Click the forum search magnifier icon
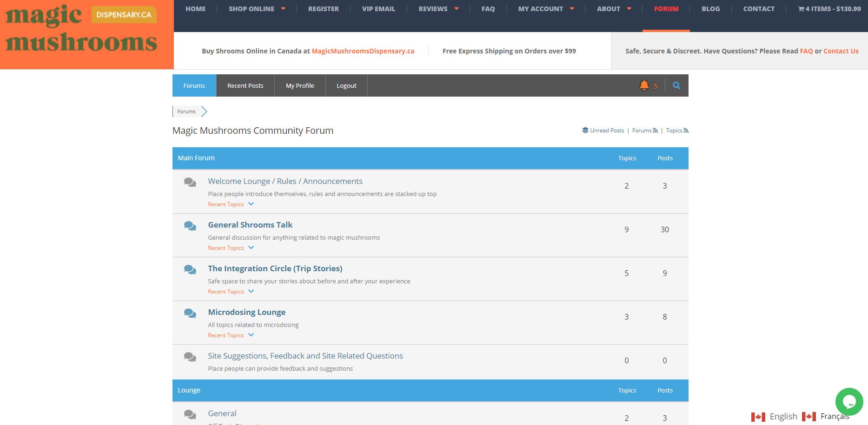Screen dimensions: 868x425 coord(676,85)
